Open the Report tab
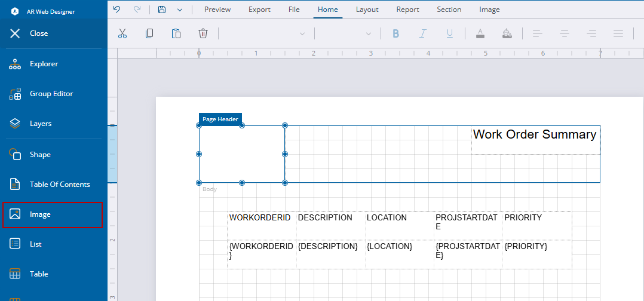Screen dimensions: 644x301 point(407,10)
